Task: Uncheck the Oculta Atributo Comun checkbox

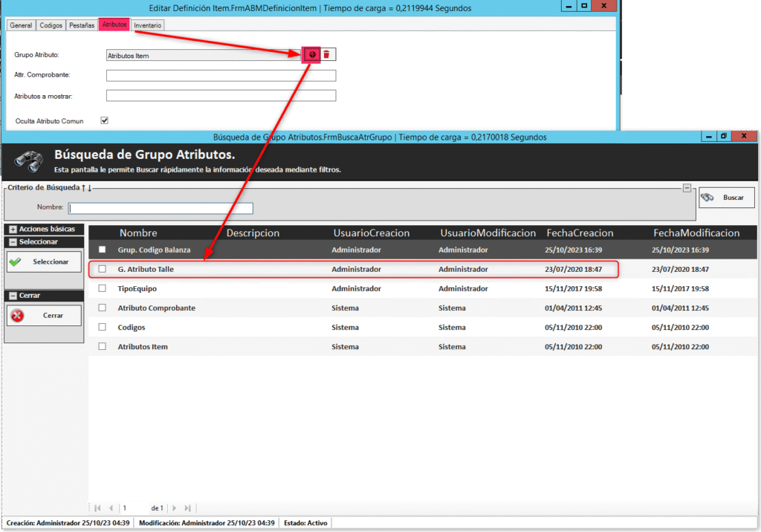Action: tap(105, 120)
